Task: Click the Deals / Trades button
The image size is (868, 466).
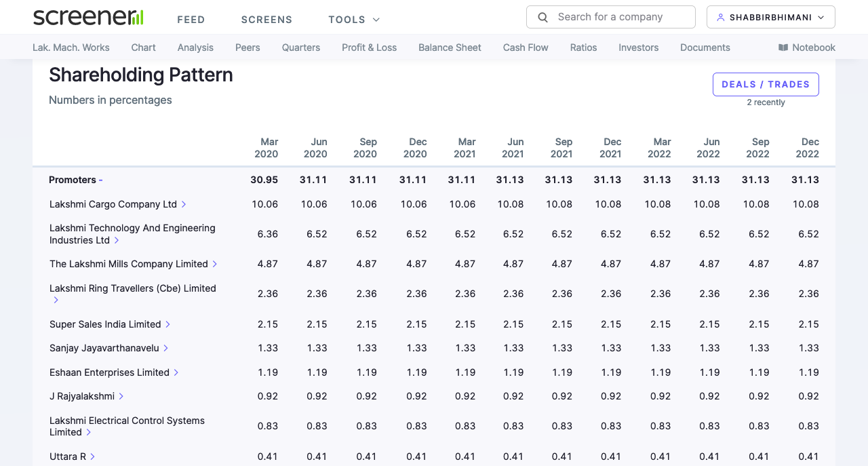Action: pos(766,85)
